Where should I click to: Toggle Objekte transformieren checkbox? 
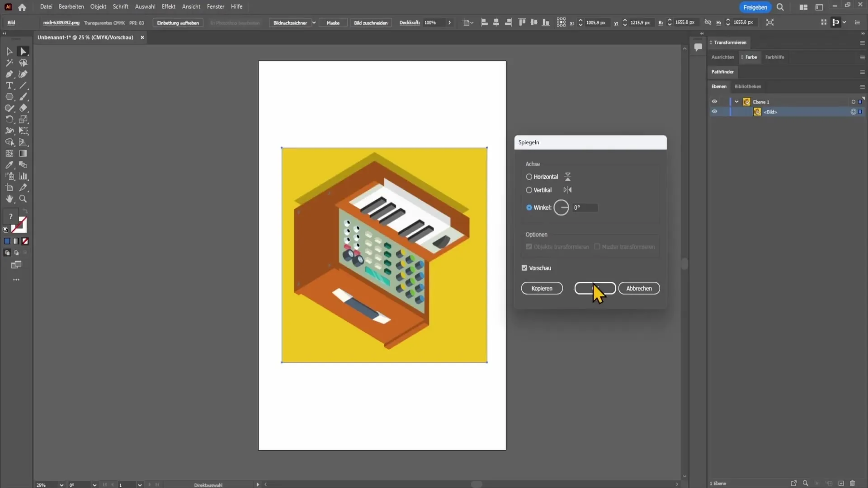coord(529,247)
